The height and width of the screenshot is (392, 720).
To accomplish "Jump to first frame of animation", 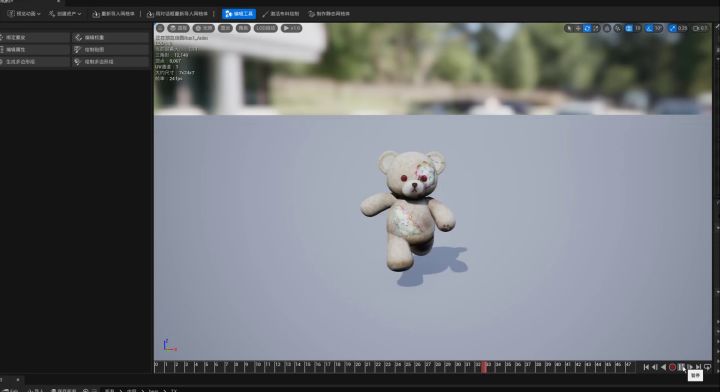I will click(x=646, y=367).
